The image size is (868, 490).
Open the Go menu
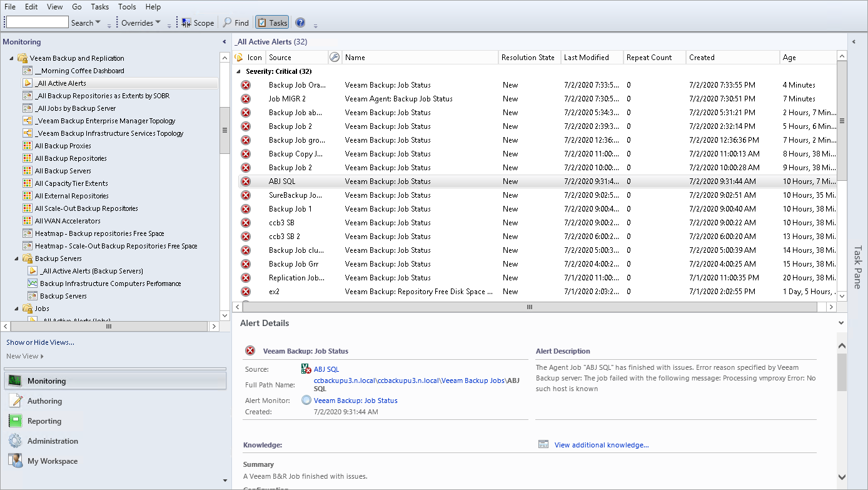[77, 7]
